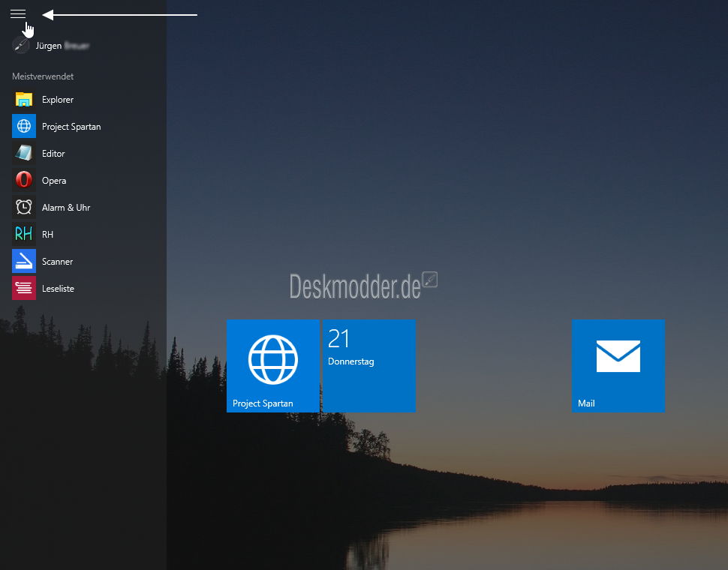Open the calendar tile showing 21 Donnerstag
Screen dimensions: 728x570
pos(369,365)
